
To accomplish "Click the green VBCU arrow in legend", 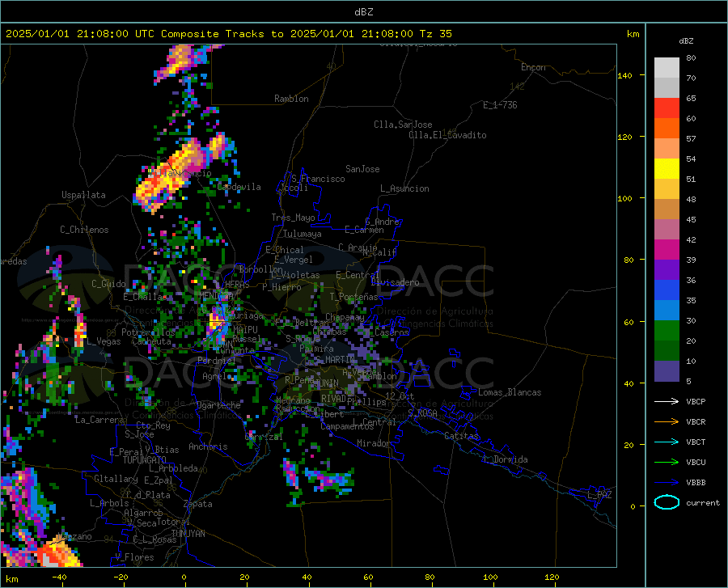I will pyautogui.click(x=667, y=462).
